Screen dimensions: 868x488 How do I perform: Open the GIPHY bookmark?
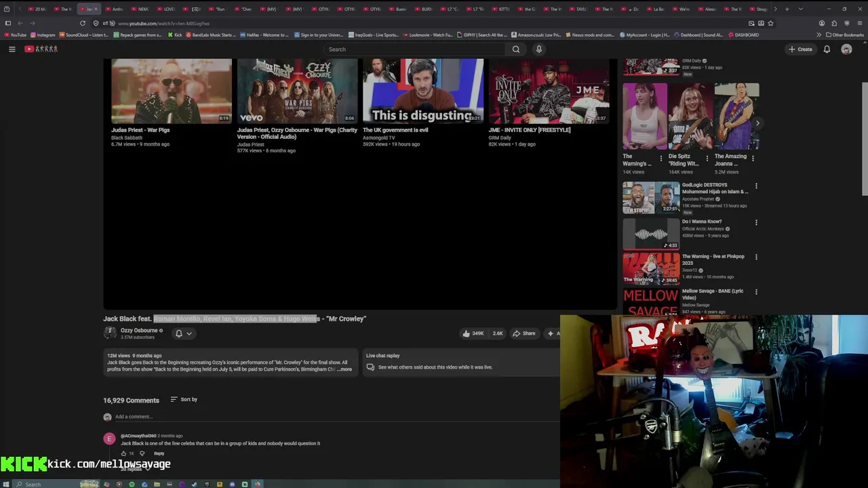[x=481, y=35]
